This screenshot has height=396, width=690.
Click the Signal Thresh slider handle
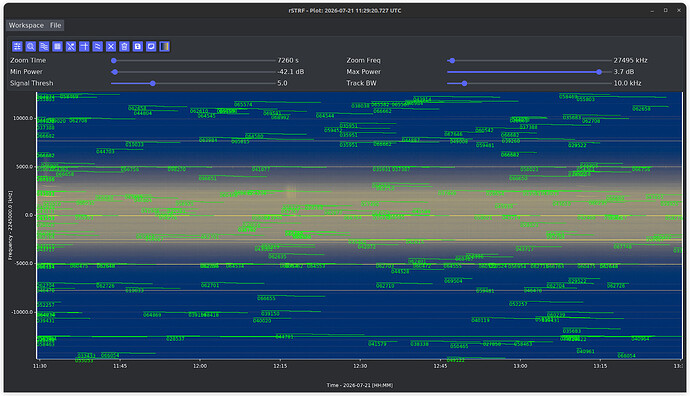click(153, 83)
